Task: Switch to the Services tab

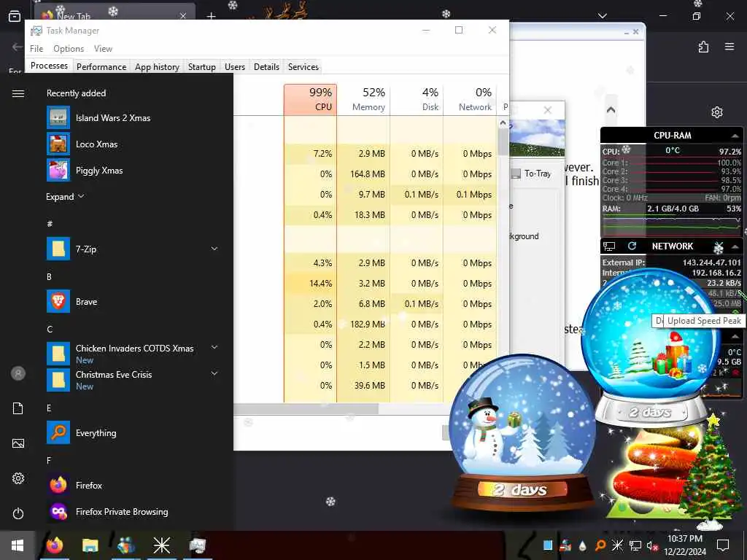Action: coord(303,66)
